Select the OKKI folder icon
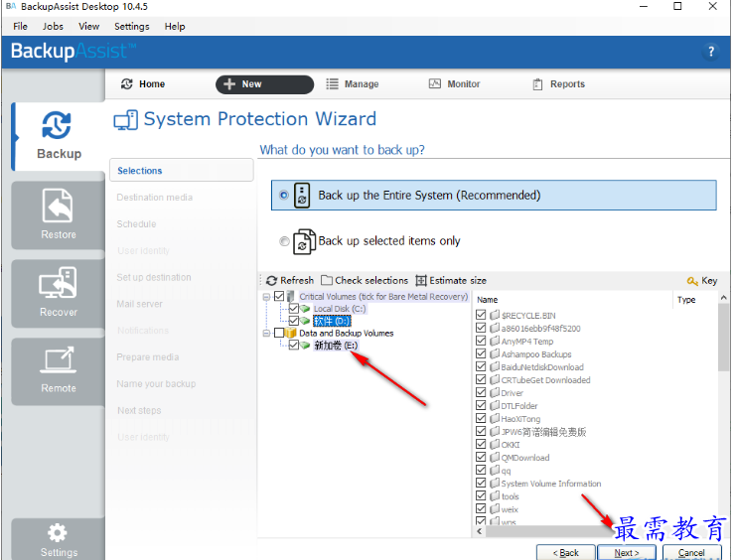The height and width of the screenshot is (560, 735). pos(495,444)
